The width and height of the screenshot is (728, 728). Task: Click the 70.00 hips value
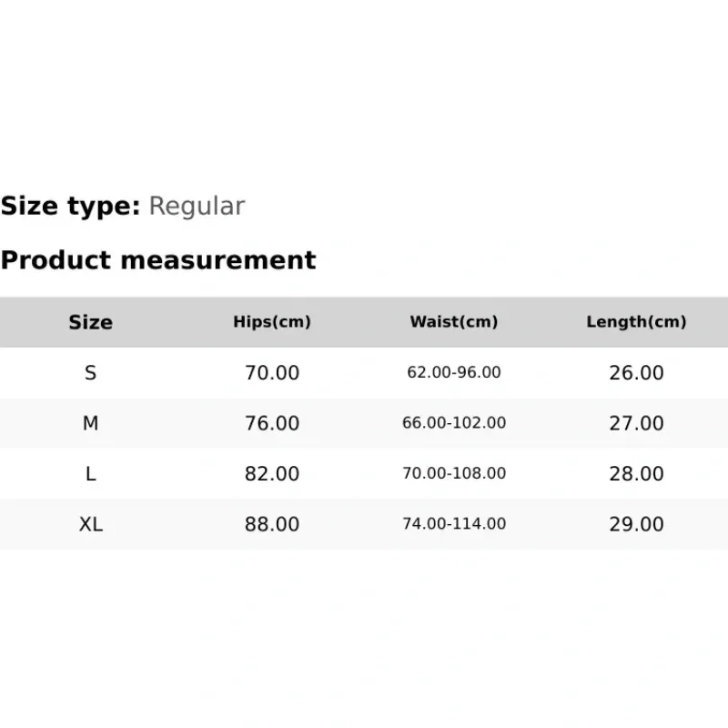tap(272, 373)
